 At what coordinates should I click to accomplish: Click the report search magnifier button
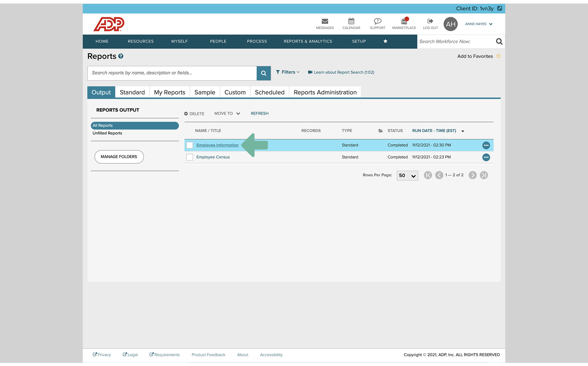click(264, 73)
